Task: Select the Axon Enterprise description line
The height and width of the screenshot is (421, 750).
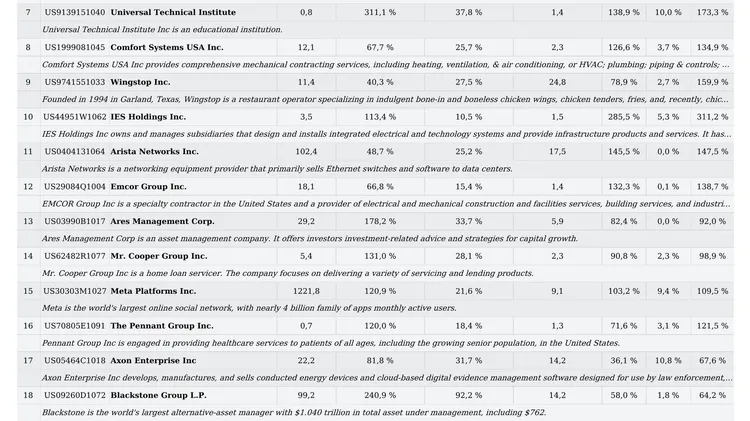Action: [386, 378]
